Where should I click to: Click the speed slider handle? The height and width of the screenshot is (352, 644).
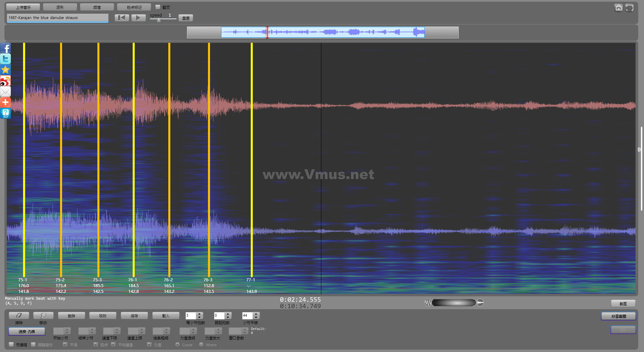click(x=158, y=20)
